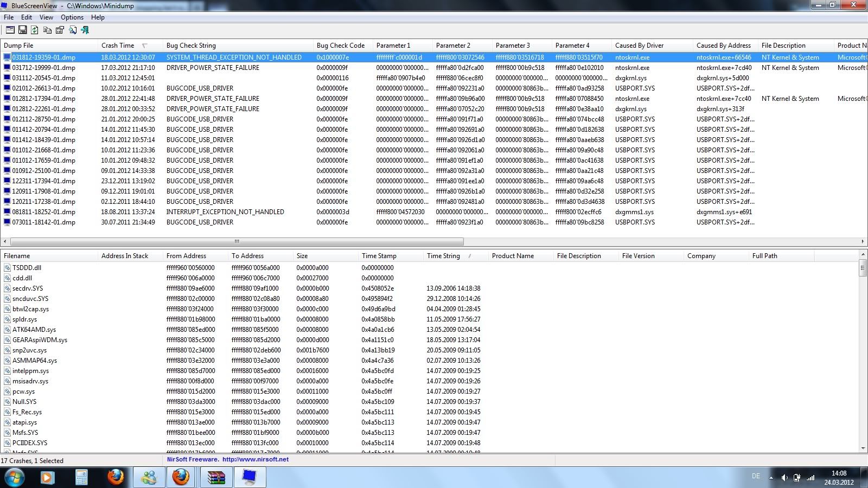The height and width of the screenshot is (488, 868).
Task: Open the Edit menu
Action: 27,17
